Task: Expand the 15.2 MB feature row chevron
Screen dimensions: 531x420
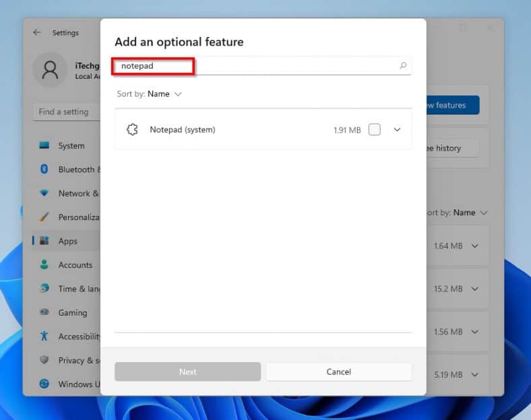Action: point(475,289)
